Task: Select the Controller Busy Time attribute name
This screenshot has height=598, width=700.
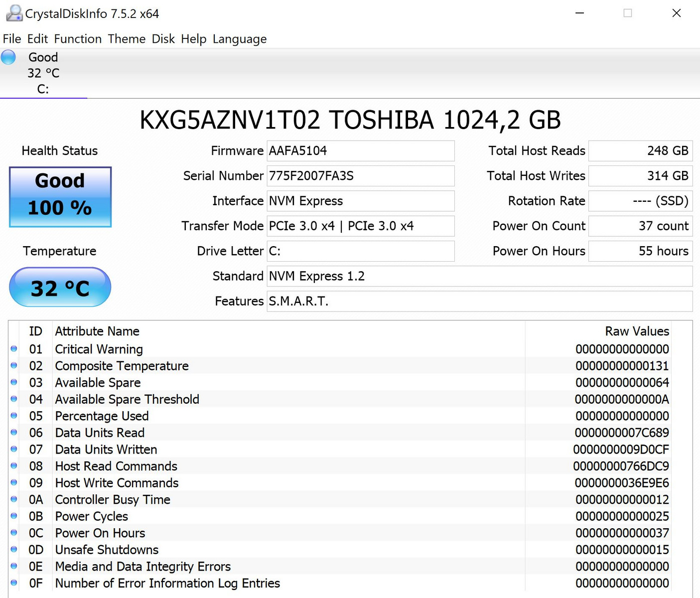Action: (x=113, y=499)
